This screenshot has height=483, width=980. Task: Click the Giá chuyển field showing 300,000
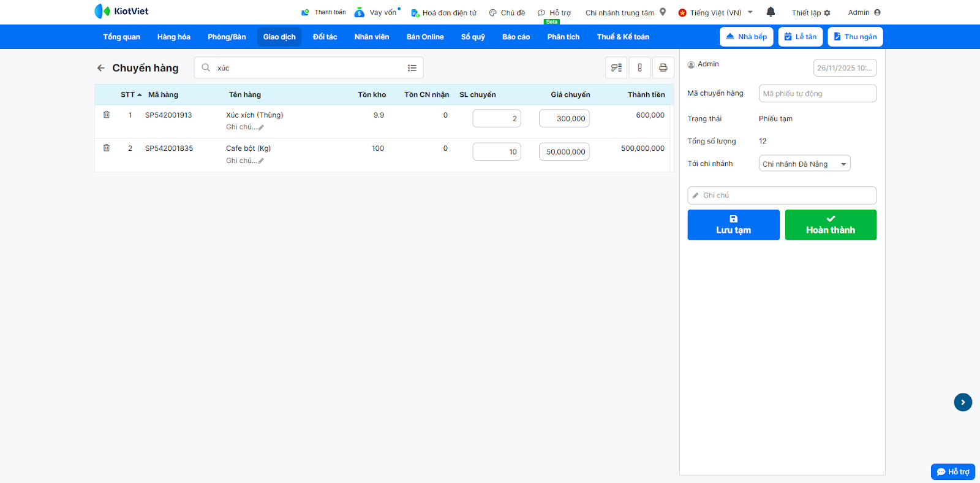click(x=564, y=118)
